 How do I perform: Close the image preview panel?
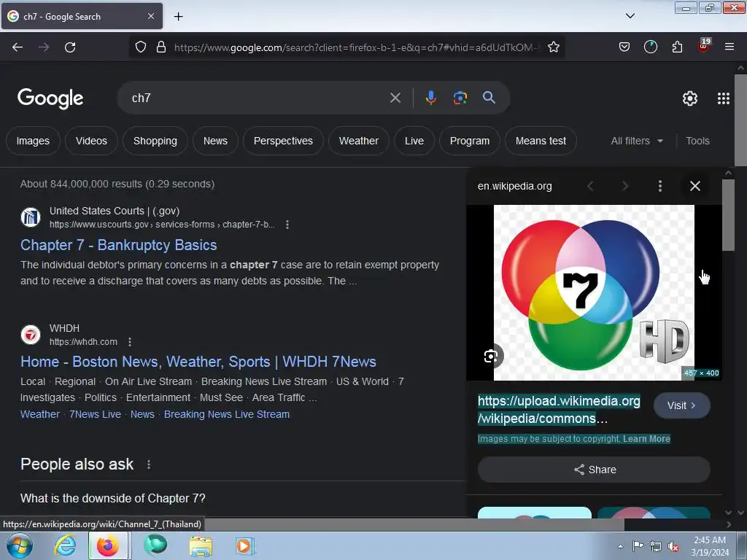pyautogui.click(x=695, y=186)
